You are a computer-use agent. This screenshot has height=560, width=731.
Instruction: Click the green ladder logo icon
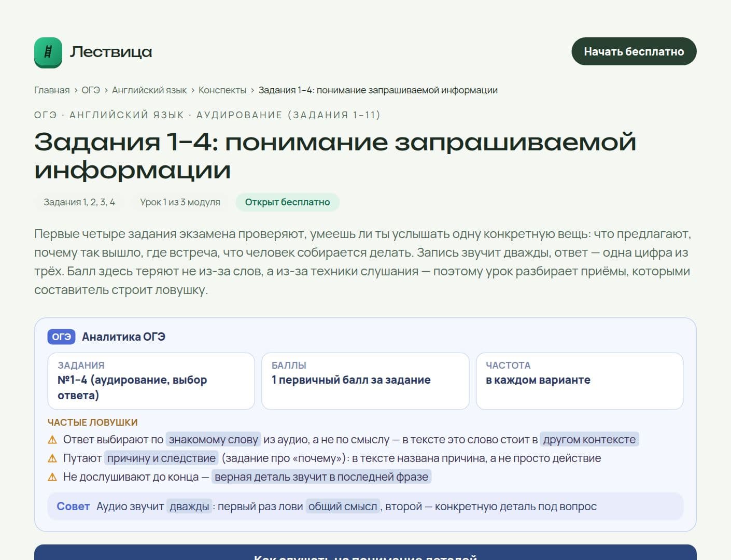(x=48, y=52)
